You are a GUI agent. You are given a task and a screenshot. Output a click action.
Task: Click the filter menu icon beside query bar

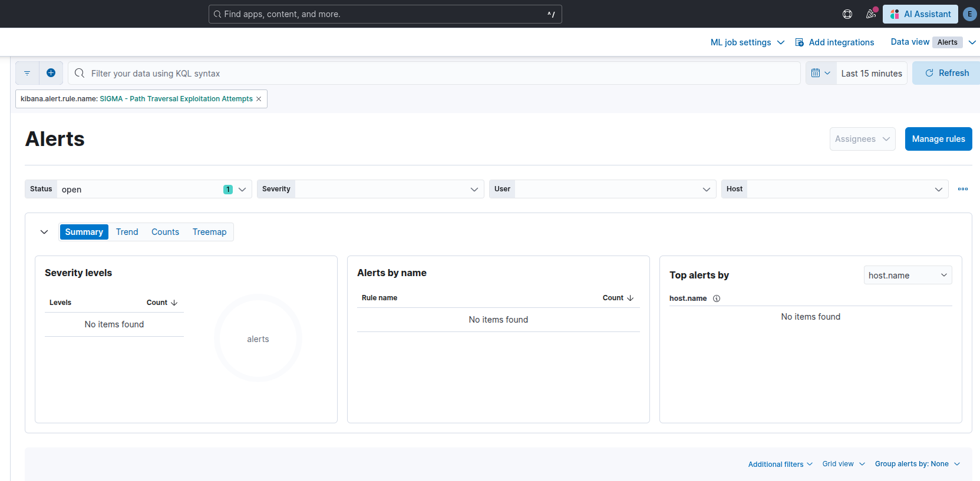[27, 73]
